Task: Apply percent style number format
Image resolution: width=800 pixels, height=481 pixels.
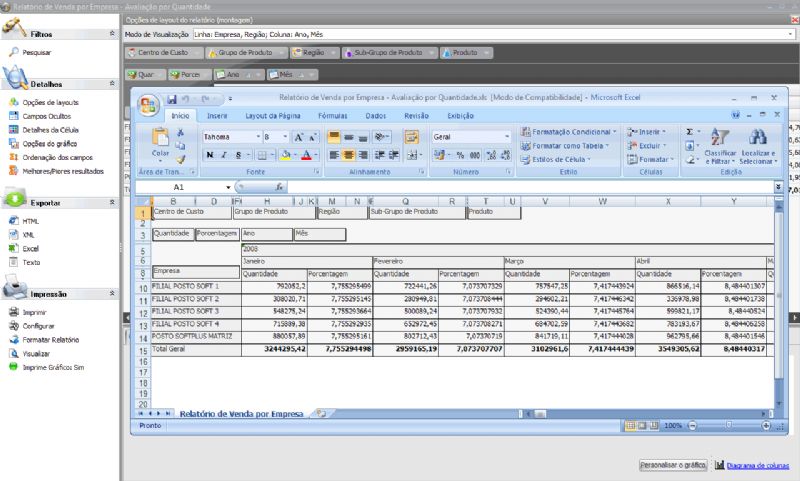Action: [x=460, y=155]
